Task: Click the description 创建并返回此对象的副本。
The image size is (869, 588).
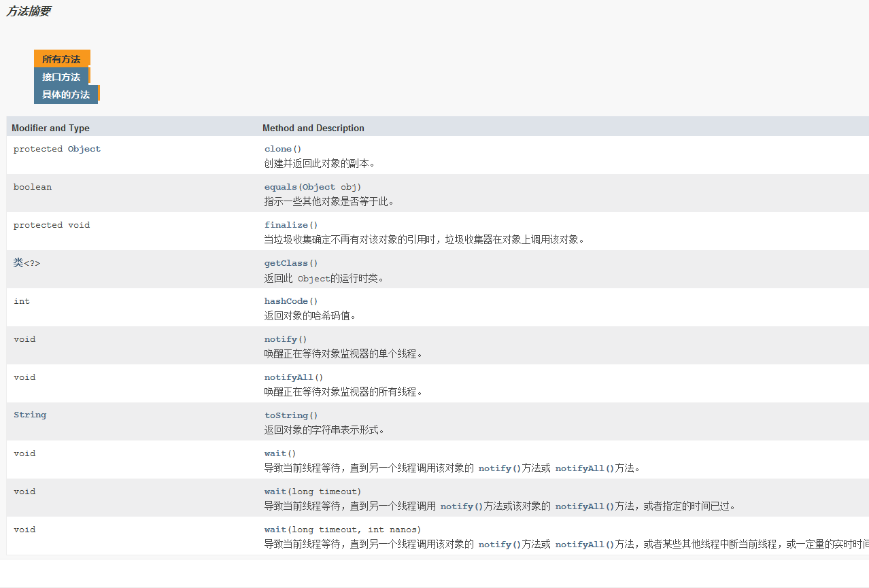Action: pos(320,164)
